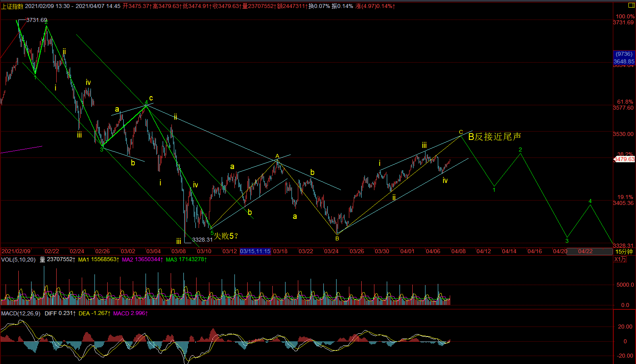Viewport: 636px width, 364px height.
Task: Click the 03/18 date on time axis
Action: point(280,251)
